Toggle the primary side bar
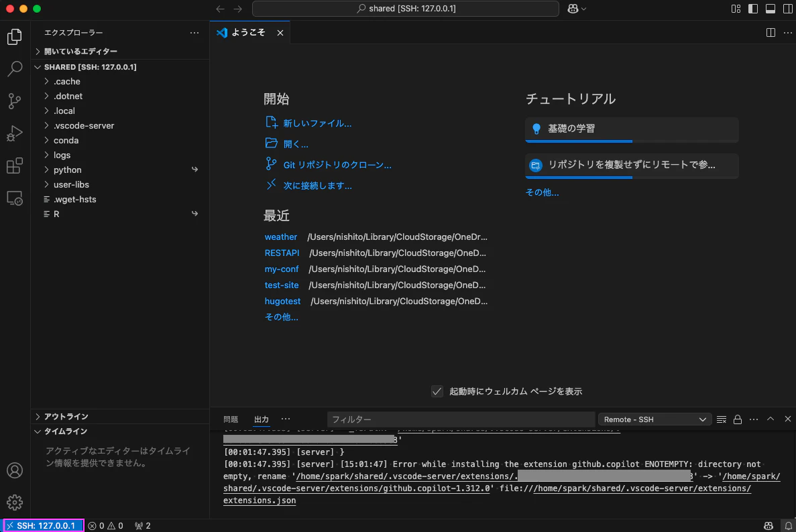 point(753,9)
